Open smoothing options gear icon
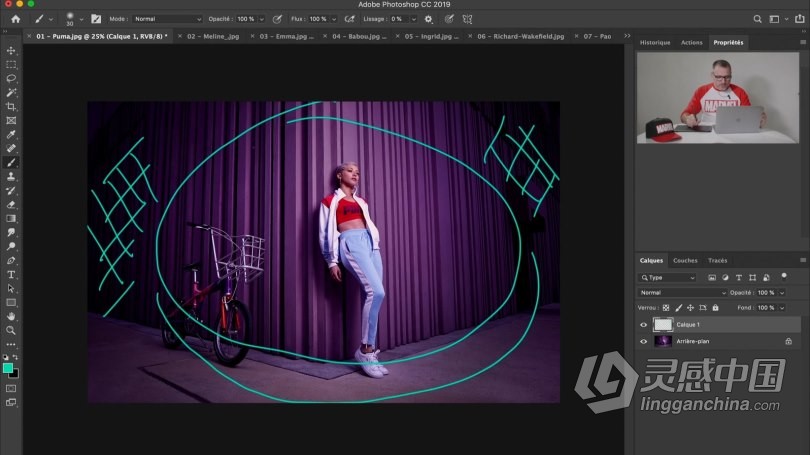This screenshot has width=810, height=455. click(x=428, y=19)
